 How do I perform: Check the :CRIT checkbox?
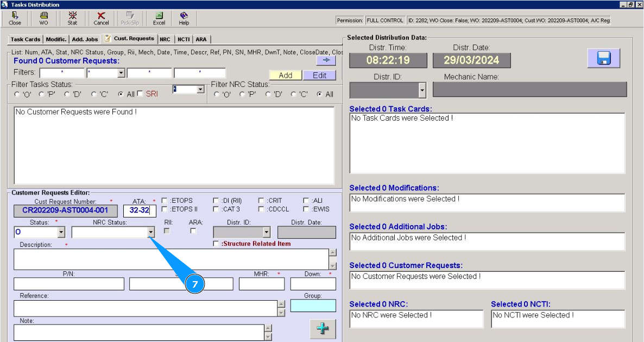[261, 201]
